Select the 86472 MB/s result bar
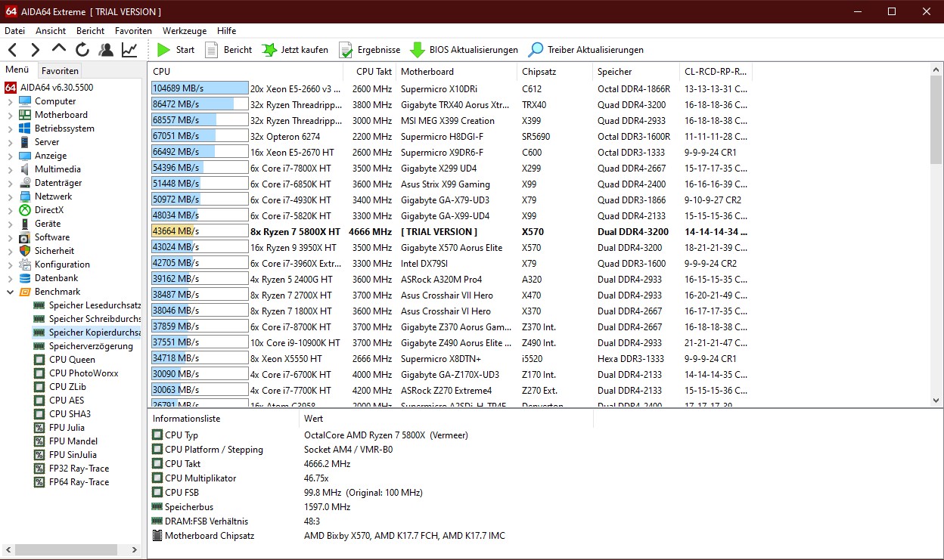Screen dimensions: 944x560 click(x=200, y=104)
